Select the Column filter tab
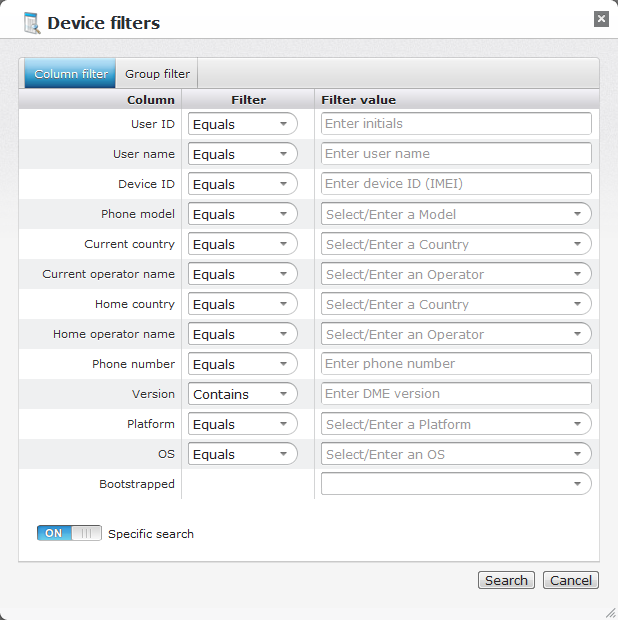Viewport: 618px width, 620px height. coord(71,74)
